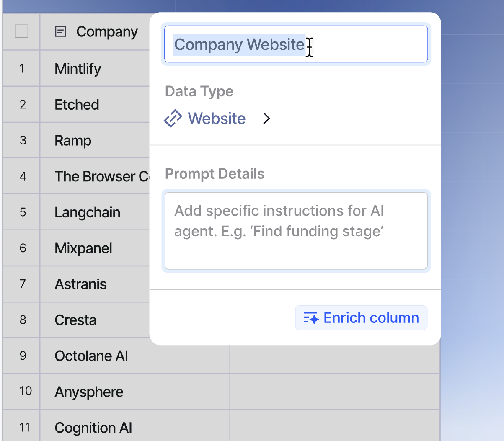Open the Website type link
Image resolution: width=504 pixels, height=441 pixels.
(217, 119)
